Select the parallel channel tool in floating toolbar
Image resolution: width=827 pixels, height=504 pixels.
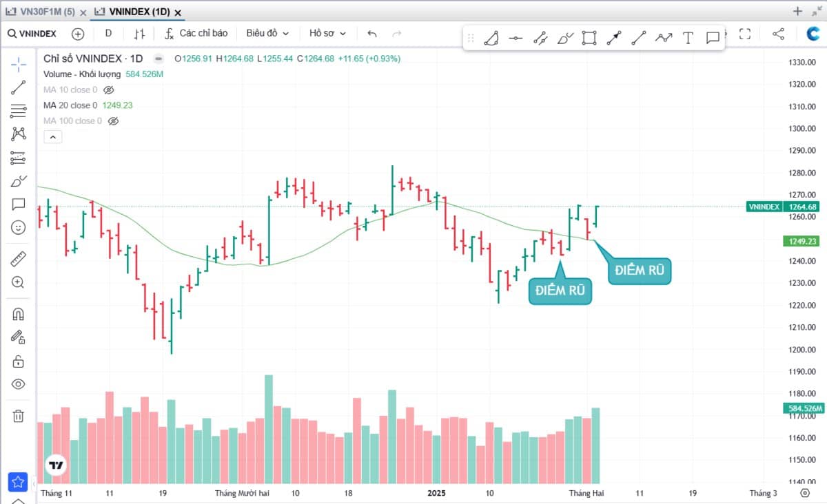pos(540,38)
